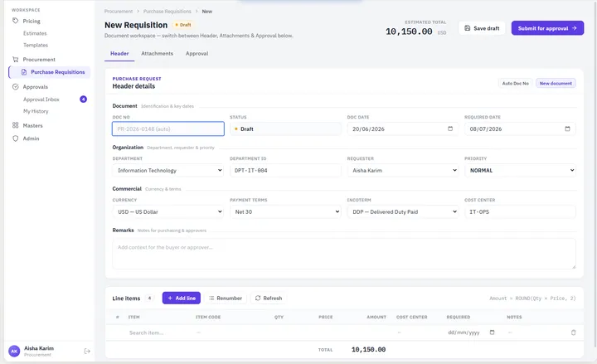Open the Doc Date calendar picker icon
The image size is (597, 364).
coord(450,129)
